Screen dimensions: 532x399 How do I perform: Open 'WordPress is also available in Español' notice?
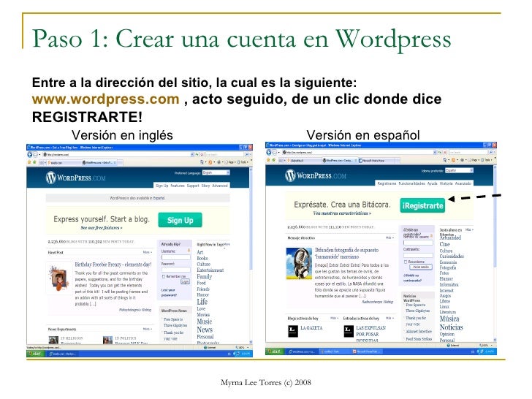(137, 198)
